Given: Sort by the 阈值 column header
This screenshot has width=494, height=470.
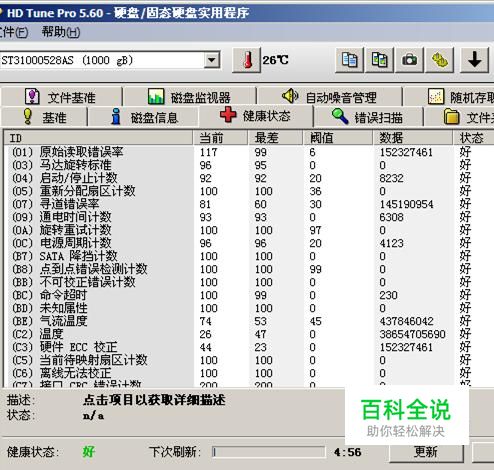Looking at the screenshot, I should click(x=338, y=138).
